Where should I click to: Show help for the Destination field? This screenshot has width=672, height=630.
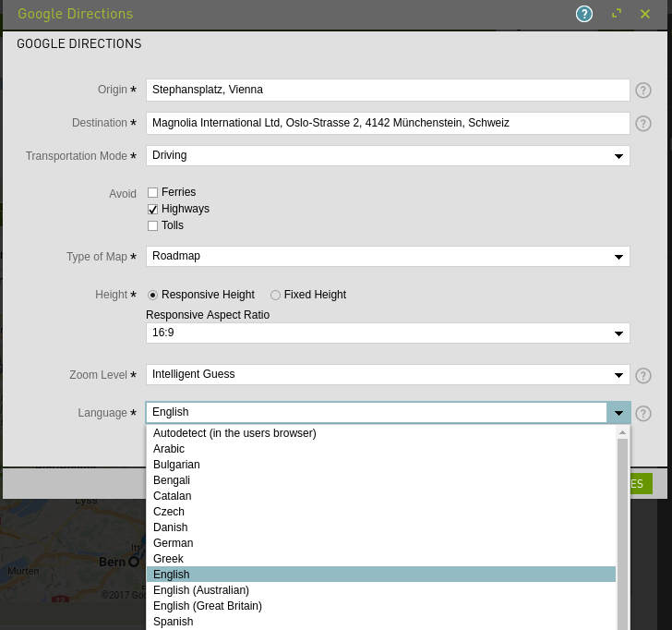pos(642,124)
